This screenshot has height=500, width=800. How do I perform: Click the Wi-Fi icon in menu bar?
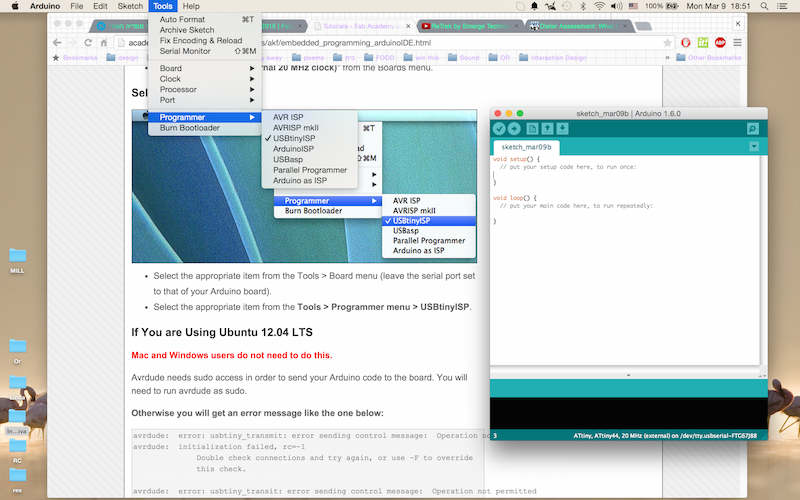click(599, 6)
